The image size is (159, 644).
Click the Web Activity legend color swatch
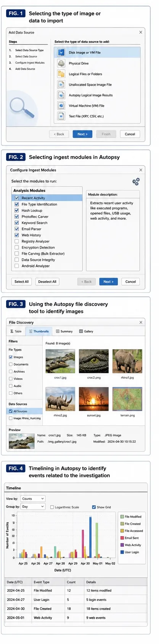pyautogui.click(x=122, y=545)
